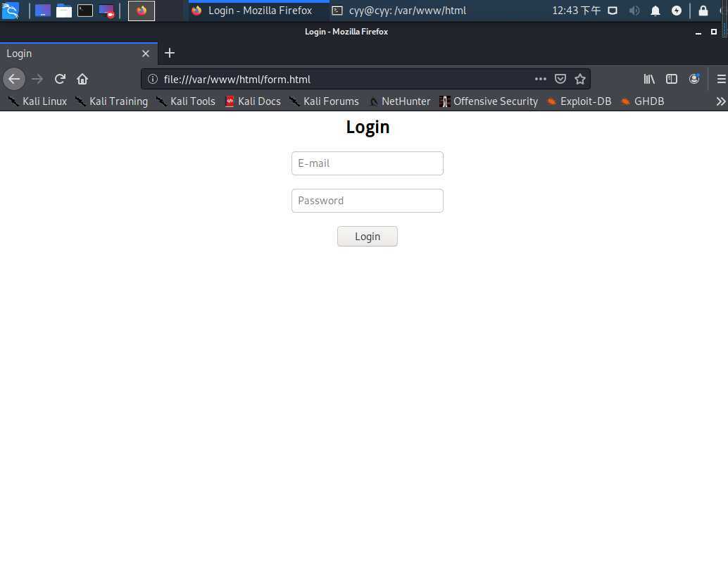This screenshot has height=562, width=728.
Task: Minimize the Firefox window
Action: point(698,32)
